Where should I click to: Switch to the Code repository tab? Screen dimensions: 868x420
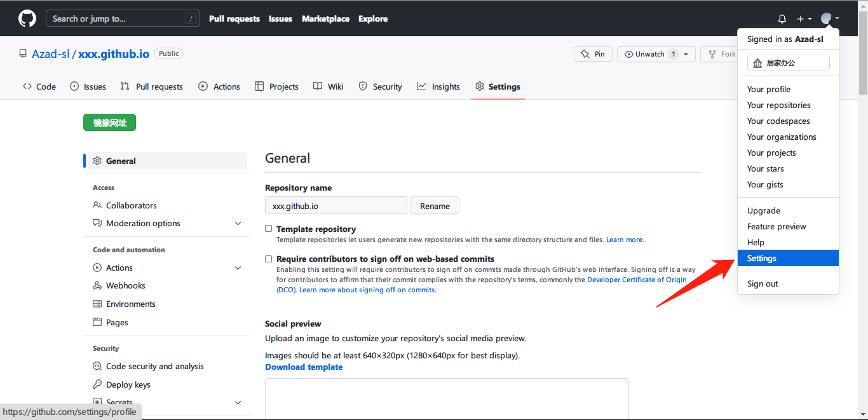pyautogui.click(x=39, y=86)
